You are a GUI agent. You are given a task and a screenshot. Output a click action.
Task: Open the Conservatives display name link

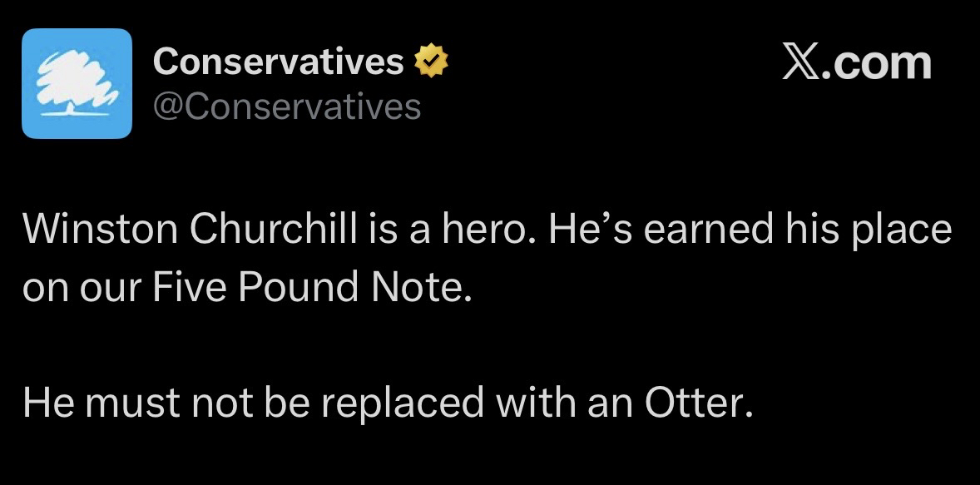coord(278,62)
